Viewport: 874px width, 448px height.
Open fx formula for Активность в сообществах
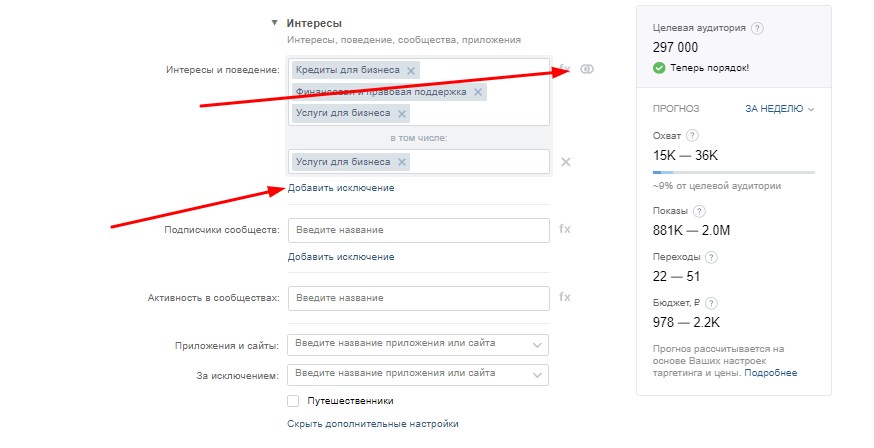(565, 297)
